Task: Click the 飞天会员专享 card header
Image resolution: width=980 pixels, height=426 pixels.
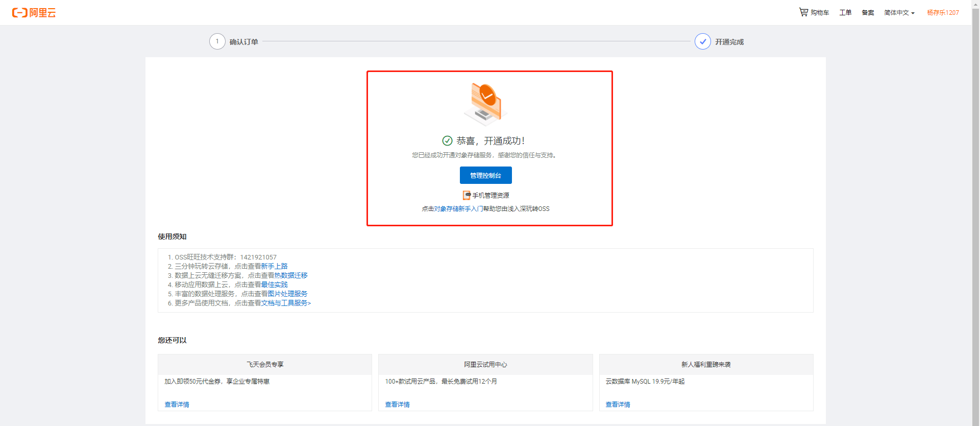Action: click(x=265, y=364)
